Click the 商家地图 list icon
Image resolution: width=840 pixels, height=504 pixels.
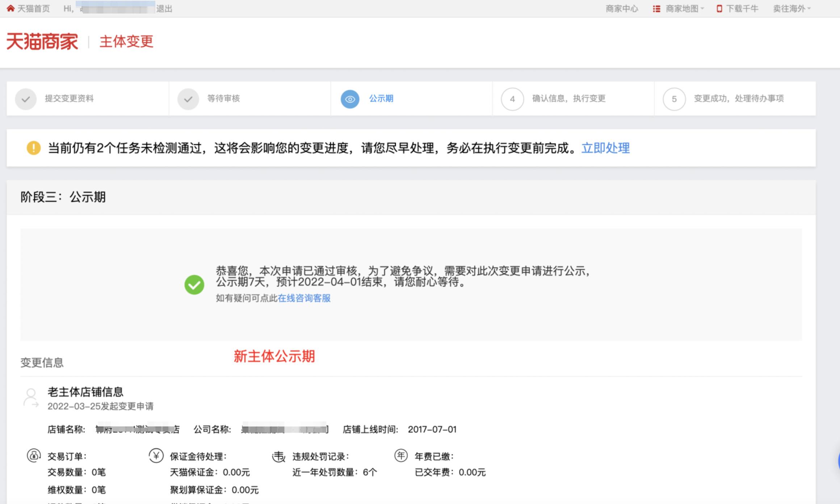(656, 8)
